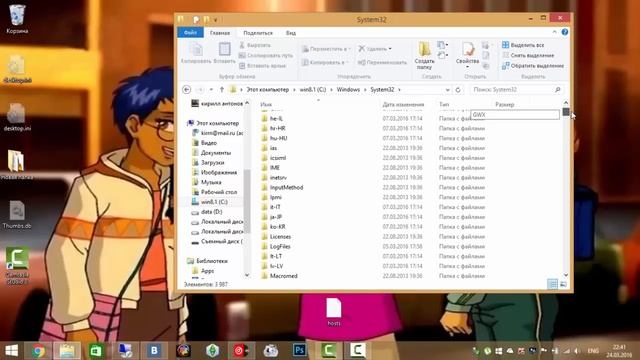
Task: Open the File Explorer taskbar icon
Action: tap(67, 351)
